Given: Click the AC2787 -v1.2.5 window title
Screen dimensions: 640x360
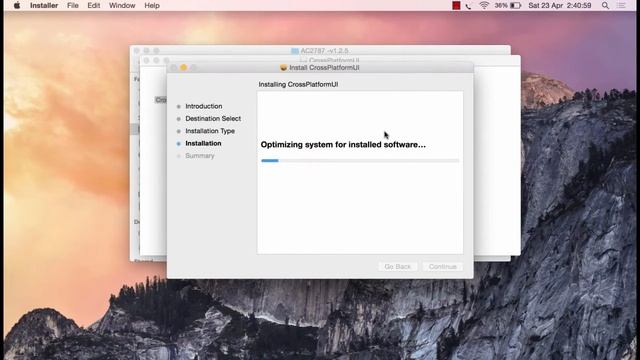Looking at the screenshot, I should (x=324, y=51).
